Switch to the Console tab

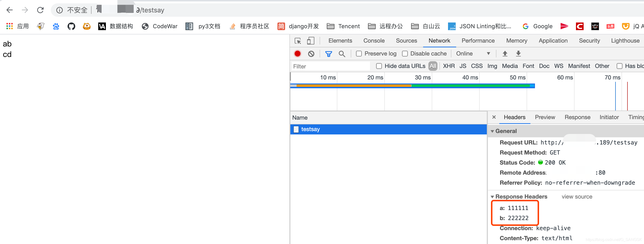tap(374, 41)
